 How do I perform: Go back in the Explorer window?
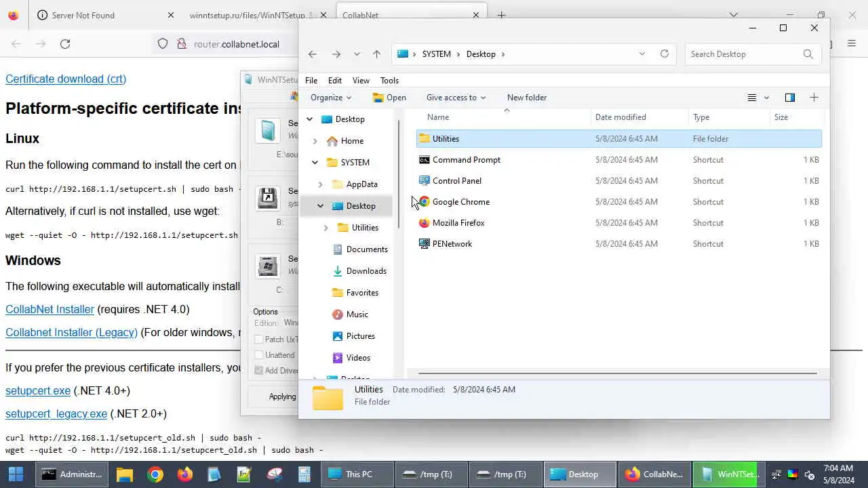(312, 54)
